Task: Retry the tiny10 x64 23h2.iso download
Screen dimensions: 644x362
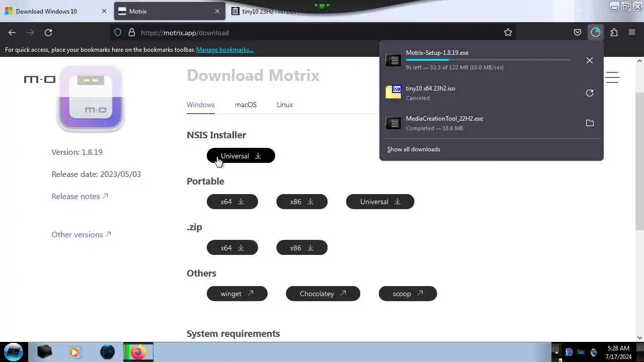Action: tap(590, 93)
